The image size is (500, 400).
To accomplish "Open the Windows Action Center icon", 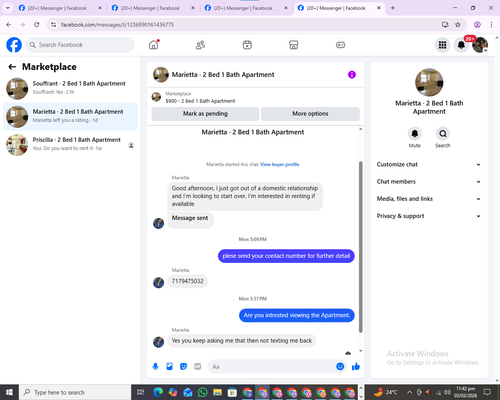I will 487,392.
